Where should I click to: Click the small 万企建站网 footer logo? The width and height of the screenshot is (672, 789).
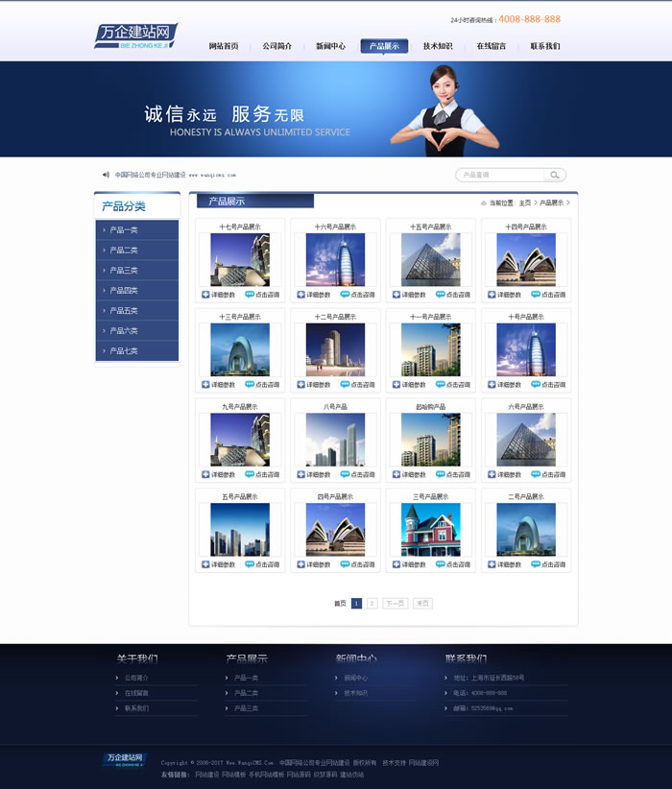click(x=125, y=760)
